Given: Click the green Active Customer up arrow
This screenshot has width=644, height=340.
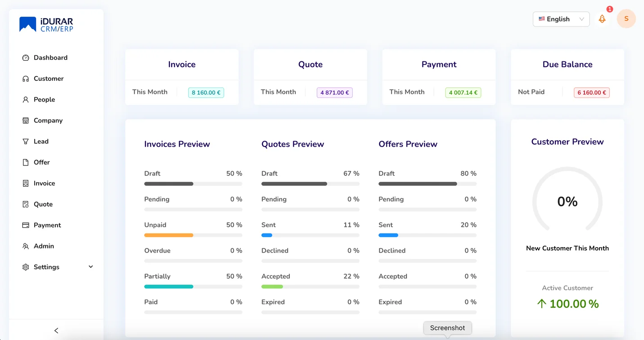Looking at the screenshot, I should tap(542, 303).
